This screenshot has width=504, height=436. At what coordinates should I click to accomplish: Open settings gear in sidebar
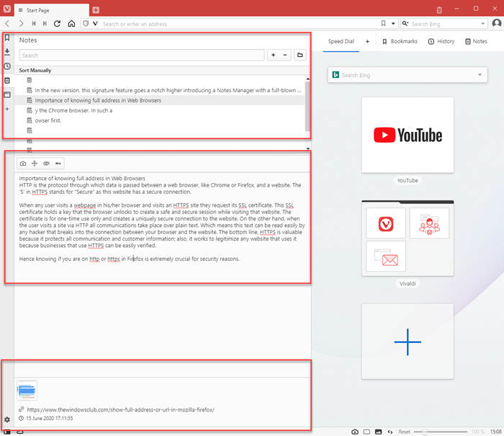[7, 419]
